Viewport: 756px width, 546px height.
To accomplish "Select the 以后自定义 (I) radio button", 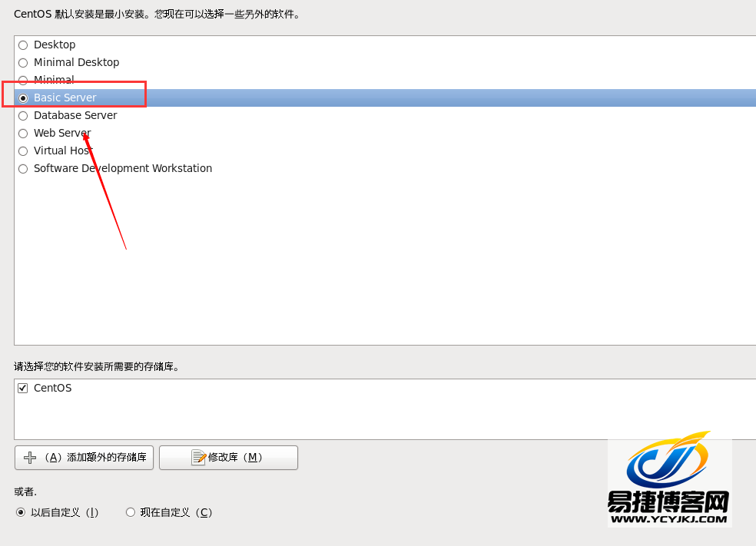I will point(21,512).
